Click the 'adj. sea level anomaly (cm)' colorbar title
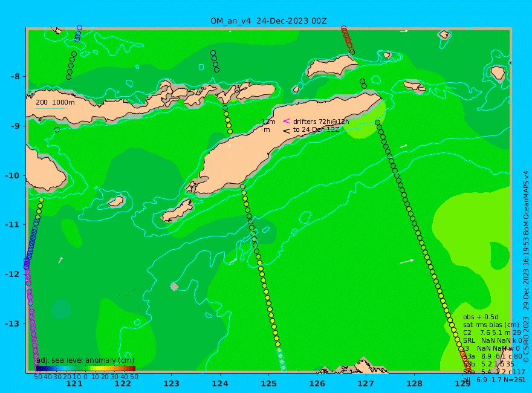 coord(85,360)
